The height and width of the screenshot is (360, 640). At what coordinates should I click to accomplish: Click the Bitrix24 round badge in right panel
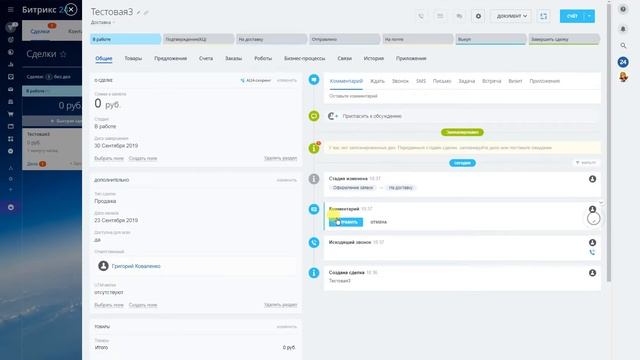pyautogui.click(x=623, y=62)
